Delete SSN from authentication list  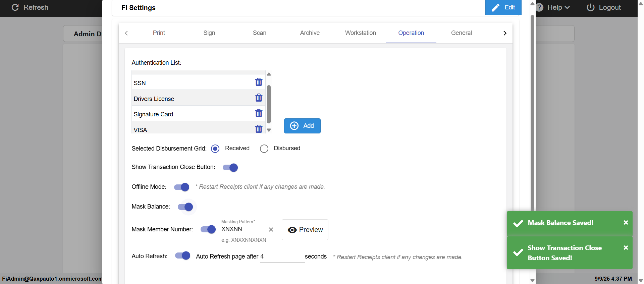pyautogui.click(x=259, y=82)
